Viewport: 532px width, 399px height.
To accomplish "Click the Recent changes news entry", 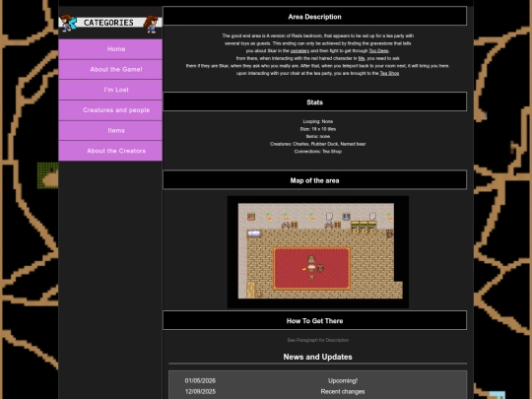I will [343, 391].
